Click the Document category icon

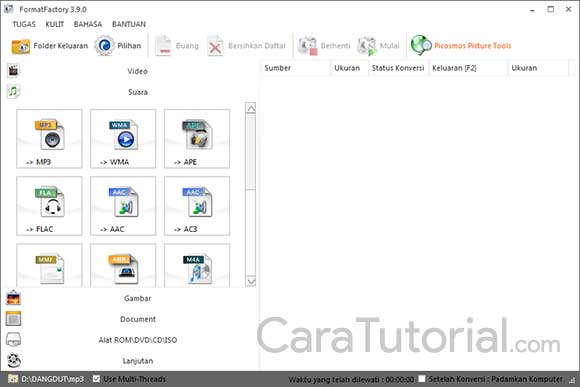14,319
